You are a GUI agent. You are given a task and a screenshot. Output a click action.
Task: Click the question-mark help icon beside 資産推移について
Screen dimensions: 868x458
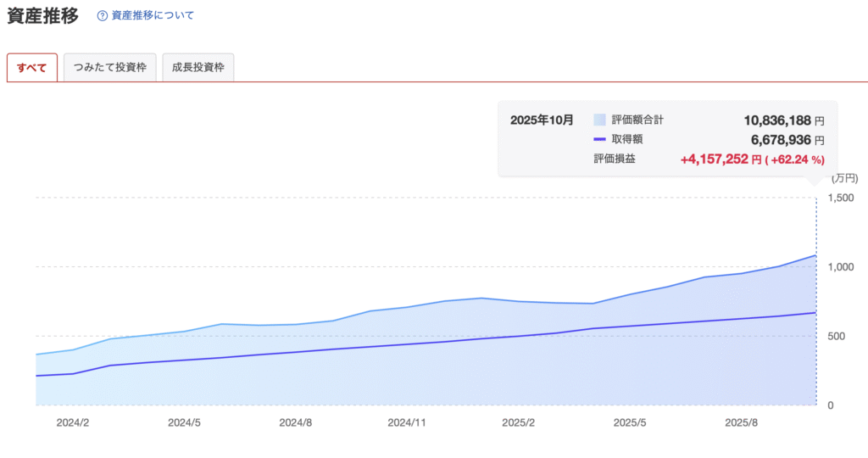(x=103, y=15)
